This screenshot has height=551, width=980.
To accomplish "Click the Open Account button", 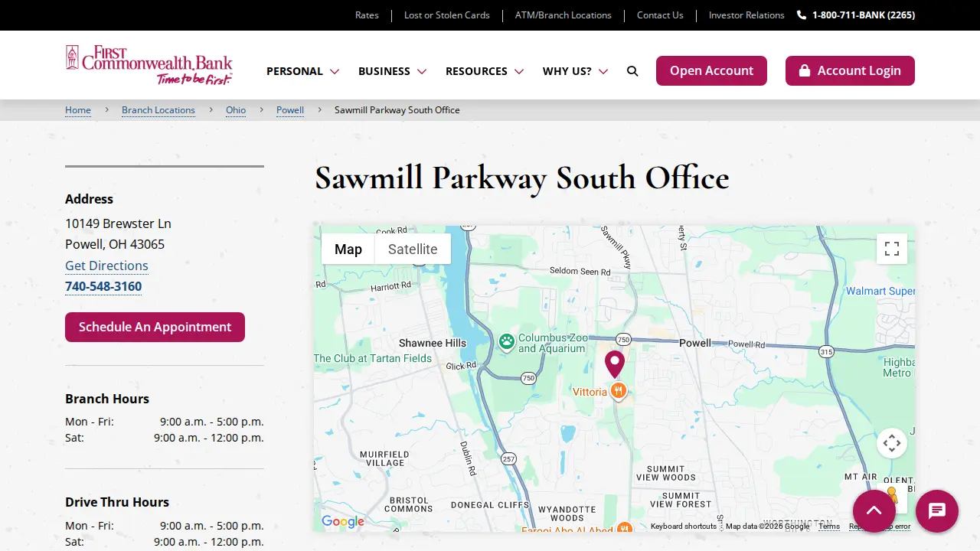I will pos(711,70).
